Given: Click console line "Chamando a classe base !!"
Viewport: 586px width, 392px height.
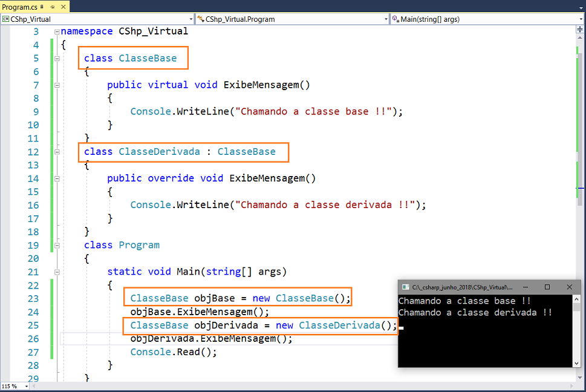Looking at the screenshot, I should click(464, 301).
